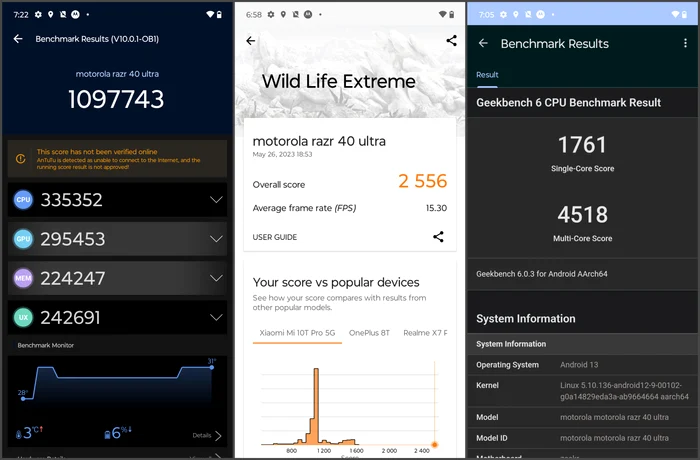Tap battery icon in 3DMark status bar
The image size is (700, 460).
[x=452, y=14]
